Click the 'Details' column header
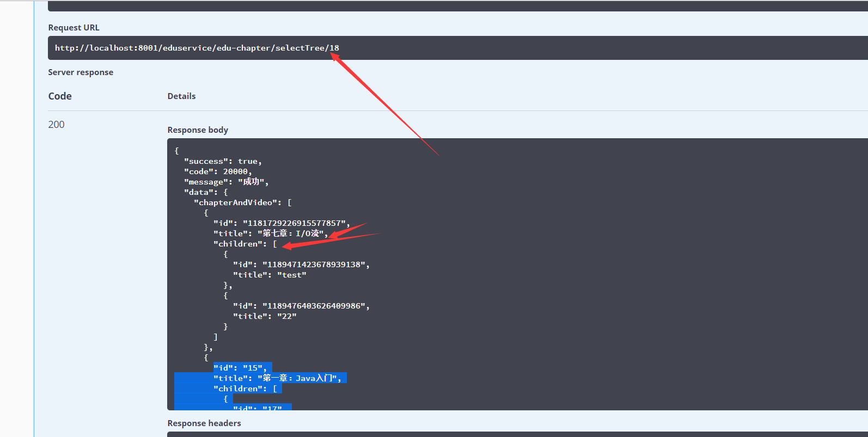This screenshot has height=437, width=868. 181,96
